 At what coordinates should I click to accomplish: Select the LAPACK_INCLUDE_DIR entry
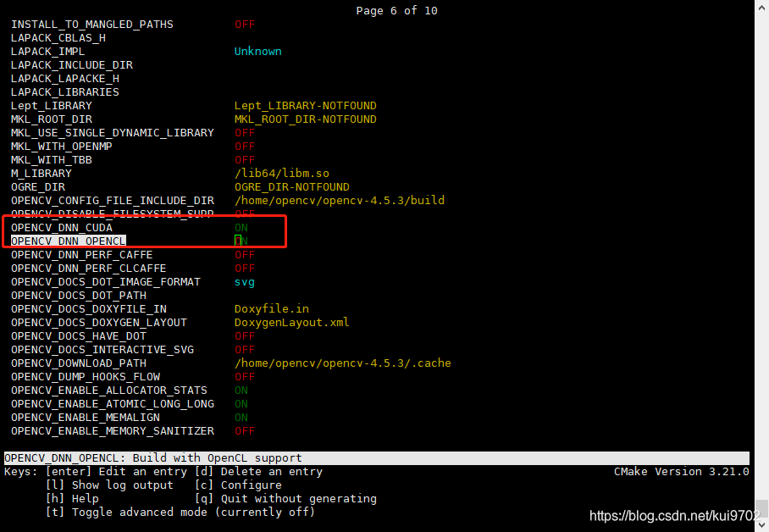coord(72,65)
